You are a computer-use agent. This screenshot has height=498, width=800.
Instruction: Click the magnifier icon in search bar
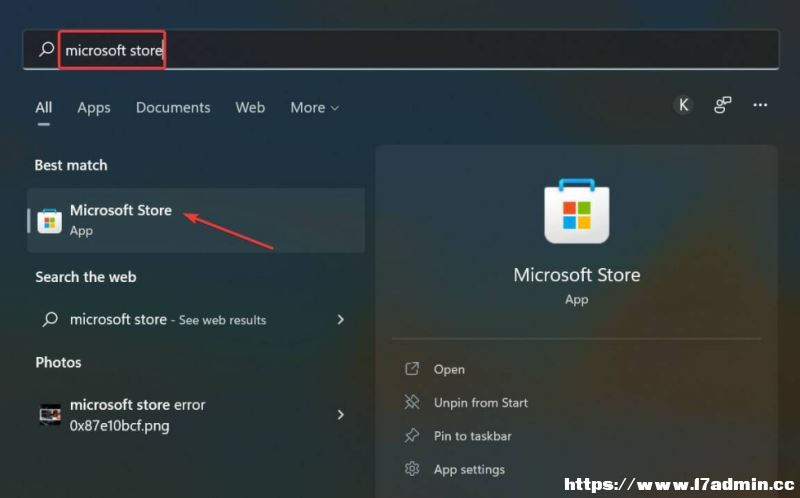46,49
